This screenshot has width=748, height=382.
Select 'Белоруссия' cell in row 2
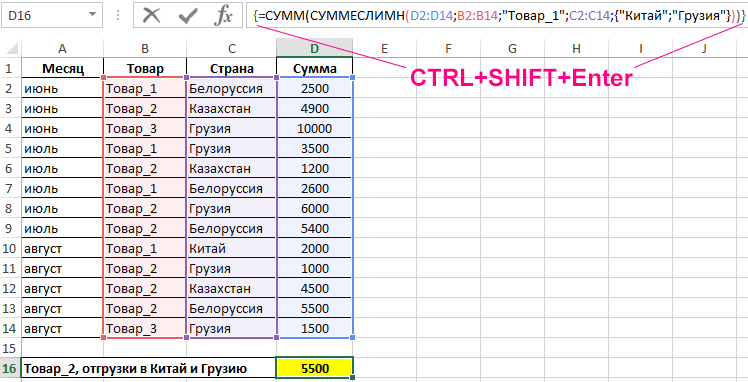(231, 88)
